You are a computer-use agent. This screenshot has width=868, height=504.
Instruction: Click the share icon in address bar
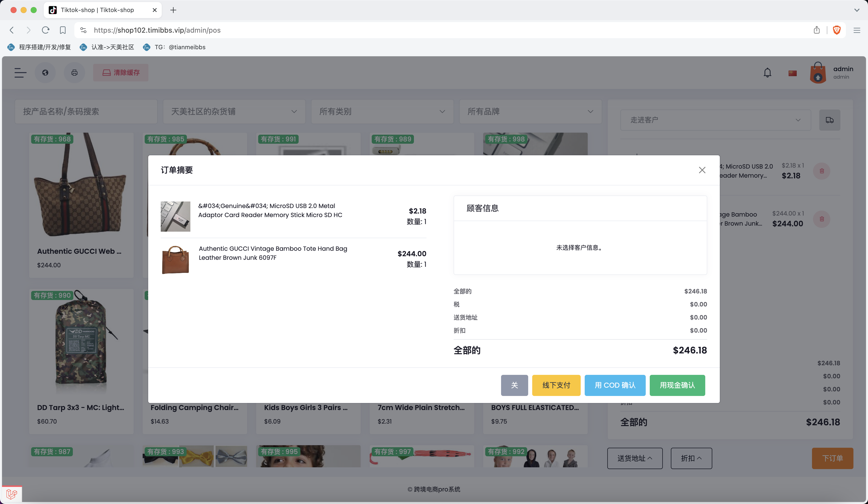(x=817, y=30)
